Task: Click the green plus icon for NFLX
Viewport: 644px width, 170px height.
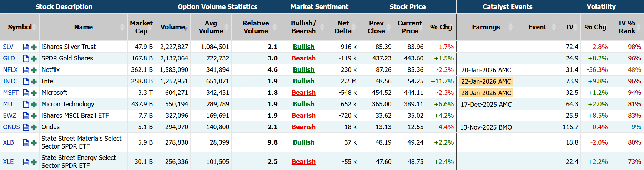Action: pos(34,70)
